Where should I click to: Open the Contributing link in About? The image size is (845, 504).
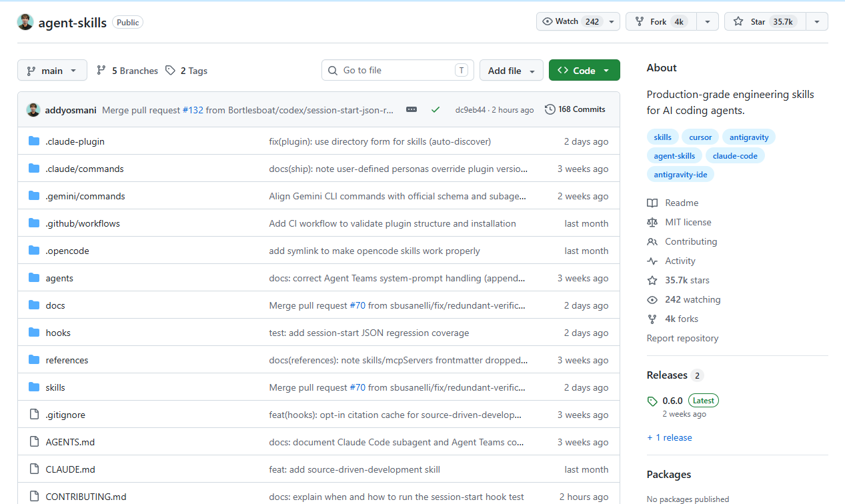[x=691, y=241]
